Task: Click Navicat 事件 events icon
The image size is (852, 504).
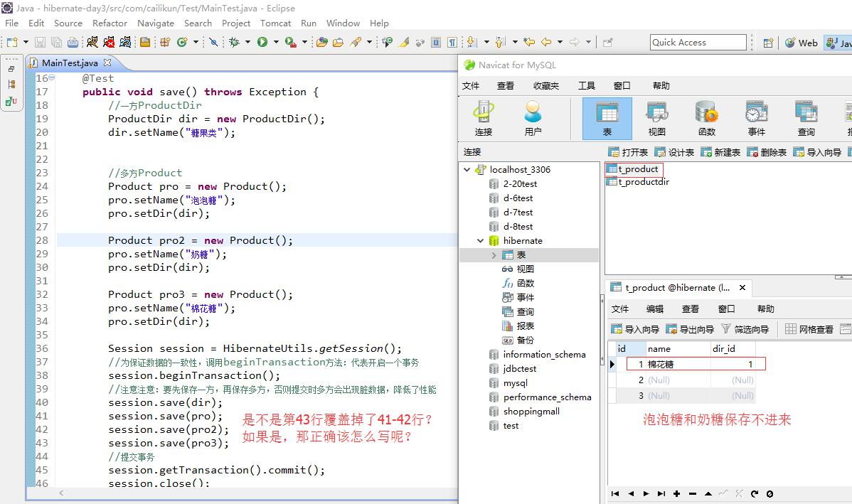Action: (x=756, y=119)
